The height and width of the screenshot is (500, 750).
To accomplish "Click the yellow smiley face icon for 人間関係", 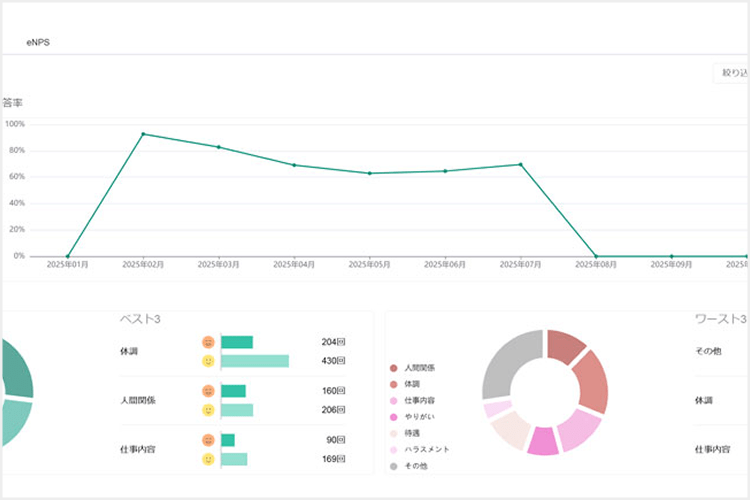I will 208,410.
